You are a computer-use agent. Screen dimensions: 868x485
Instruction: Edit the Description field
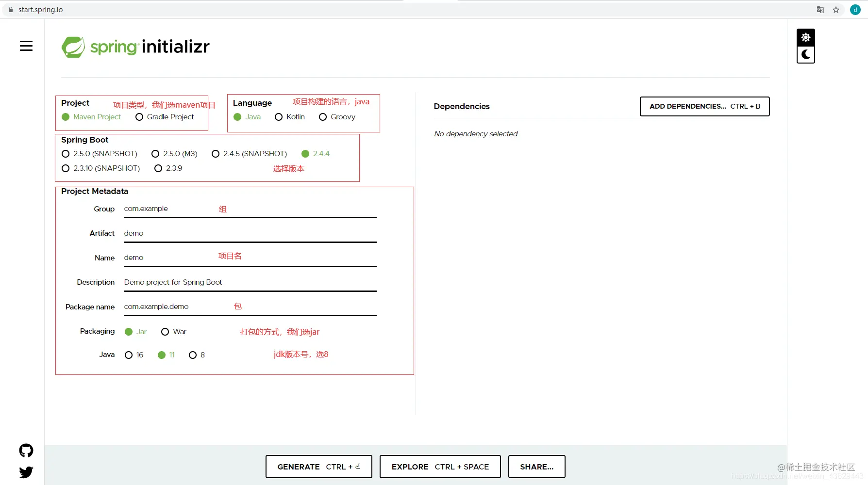pos(250,283)
